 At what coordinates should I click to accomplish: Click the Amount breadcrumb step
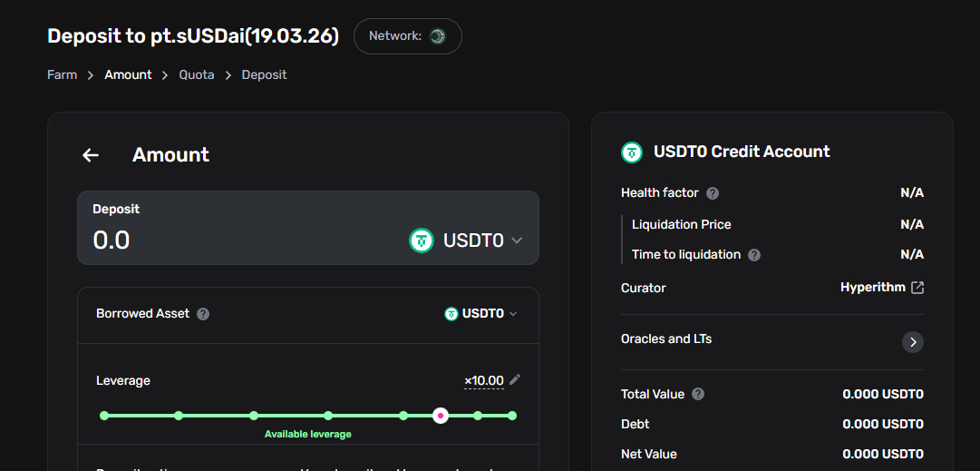tap(128, 74)
